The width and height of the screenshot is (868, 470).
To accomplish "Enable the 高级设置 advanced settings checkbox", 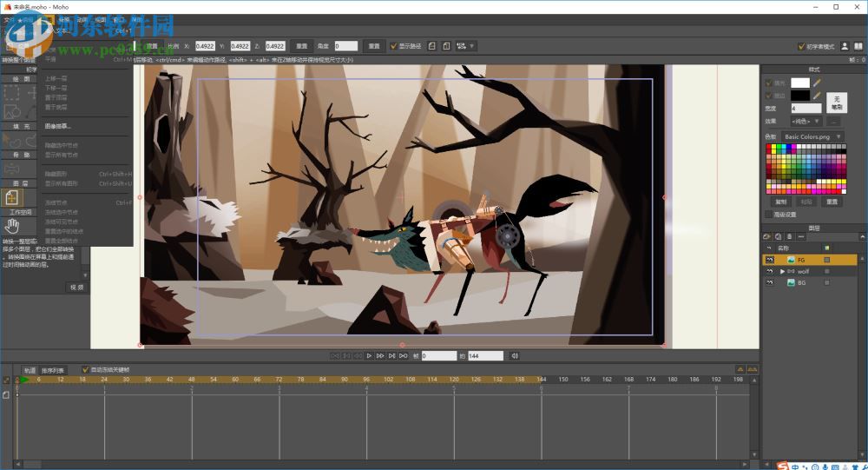I will point(768,214).
